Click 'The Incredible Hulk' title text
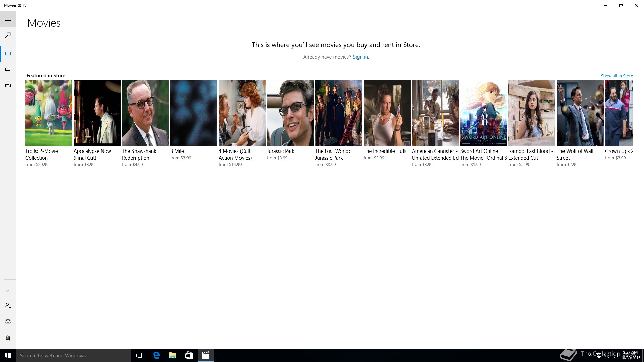Screen dimensions: 644x362 pos(385,151)
